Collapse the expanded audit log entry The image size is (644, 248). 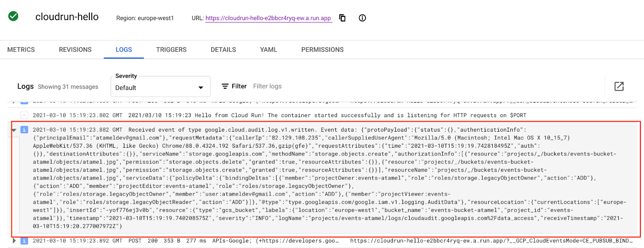tap(14, 130)
